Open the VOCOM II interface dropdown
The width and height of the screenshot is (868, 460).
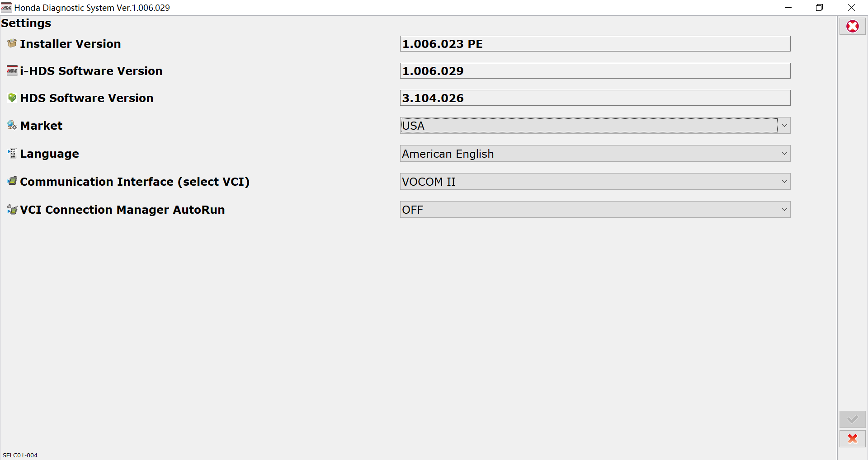point(595,182)
